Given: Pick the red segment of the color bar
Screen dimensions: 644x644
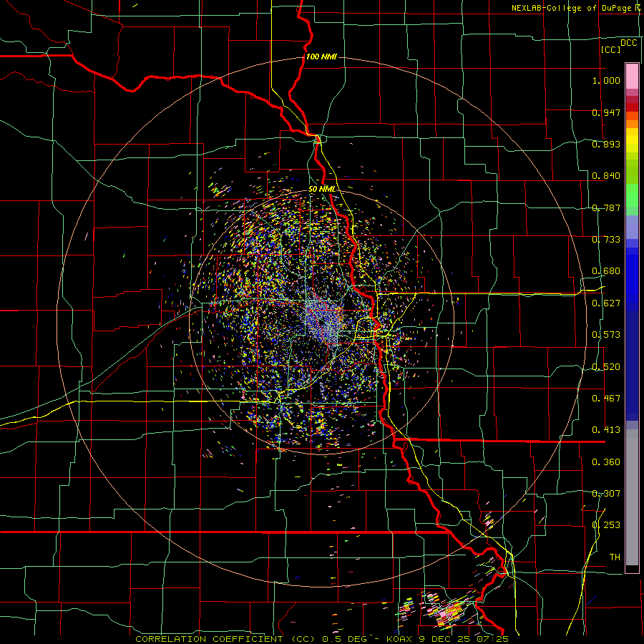Looking at the screenshot, I should [x=632, y=107].
